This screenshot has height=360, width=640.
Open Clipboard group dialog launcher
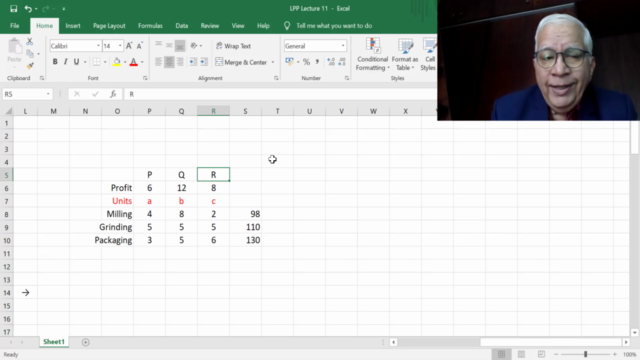click(x=42, y=78)
